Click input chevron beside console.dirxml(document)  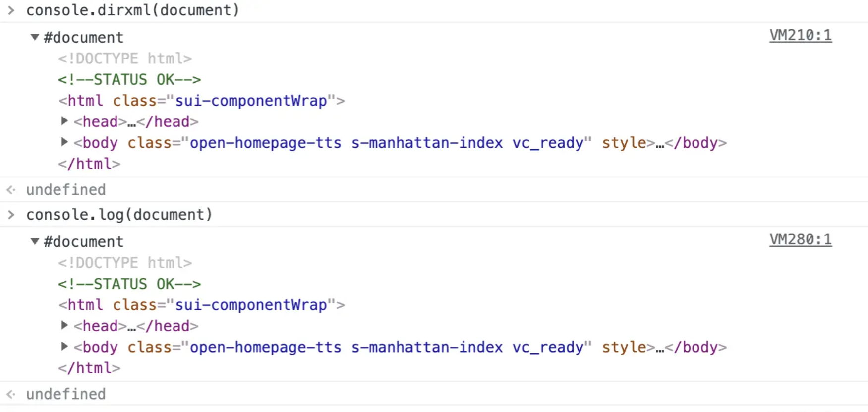coord(11,10)
